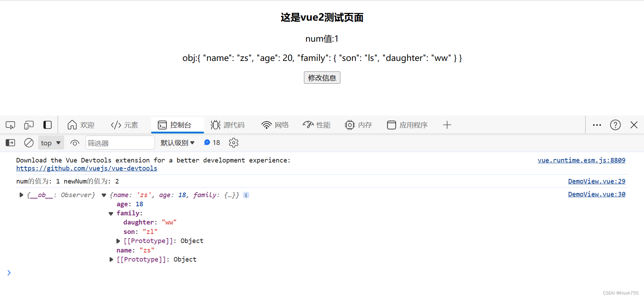This screenshot has width=644, height=298.
Task: Open source link vue.runtime.esm.js:8809
Action: 581,160
